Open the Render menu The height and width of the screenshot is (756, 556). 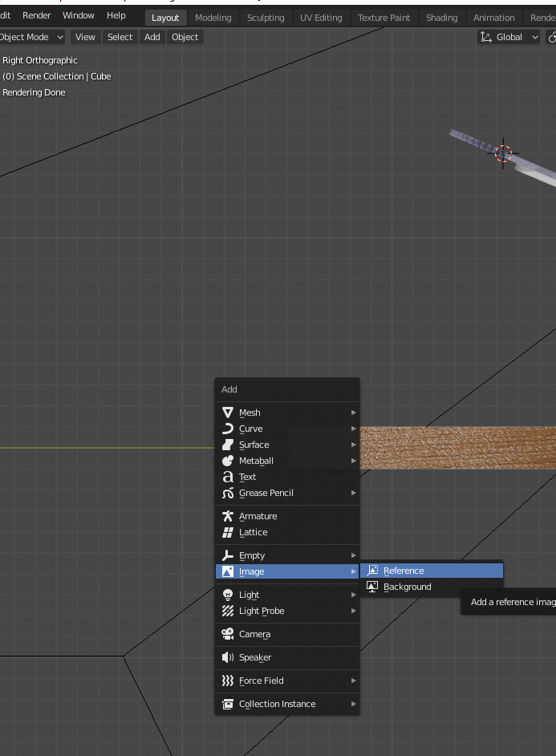pyautogui.click(x=37, y=15)
